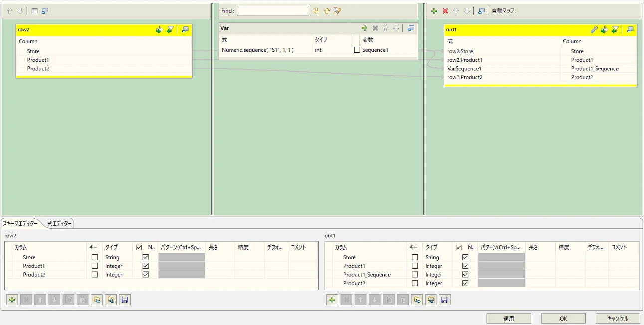Export row2 schema to file icon
The image size is (644, 325).
111,300
